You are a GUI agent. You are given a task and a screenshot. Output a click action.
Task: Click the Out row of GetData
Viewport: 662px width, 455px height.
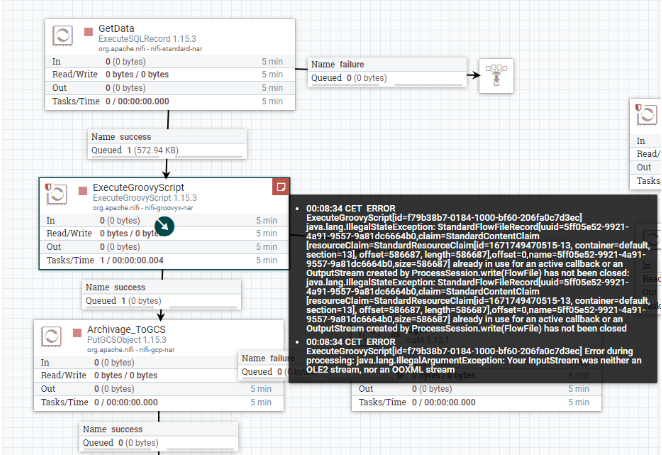170,88
